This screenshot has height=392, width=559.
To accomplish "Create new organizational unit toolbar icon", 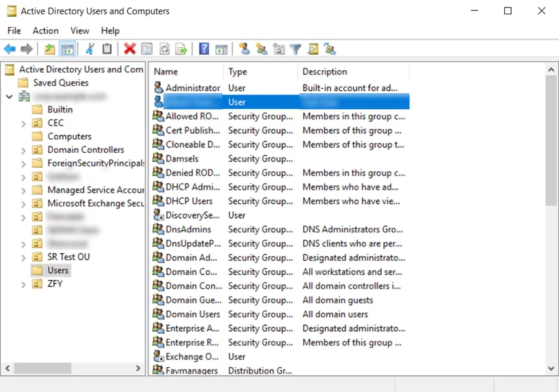I will click(278, 49).
